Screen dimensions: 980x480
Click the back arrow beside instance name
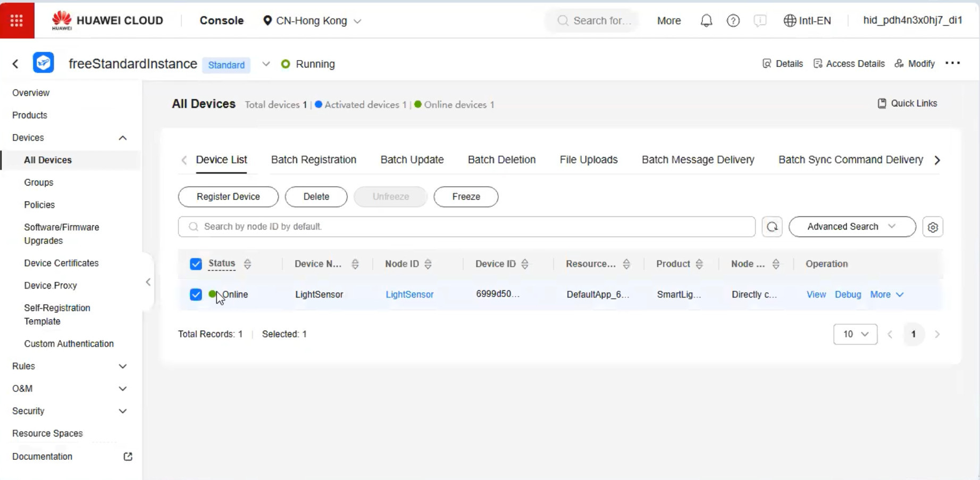(x=15, y=64)
